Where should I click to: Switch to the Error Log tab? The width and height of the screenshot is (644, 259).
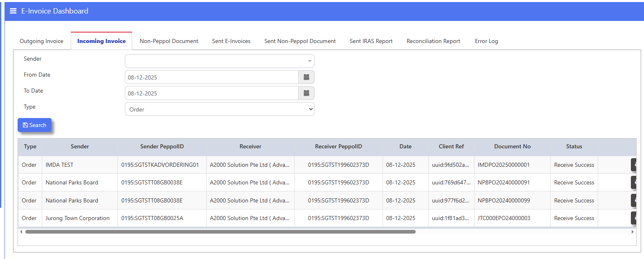[x=486, y=41]
